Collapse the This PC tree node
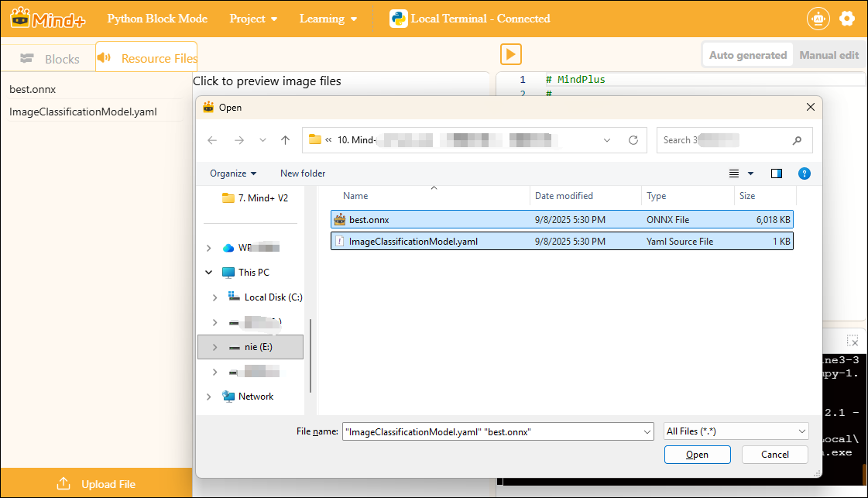Image resolution: width=868 pixels, height=498 pixels. (x=208, y=273)
